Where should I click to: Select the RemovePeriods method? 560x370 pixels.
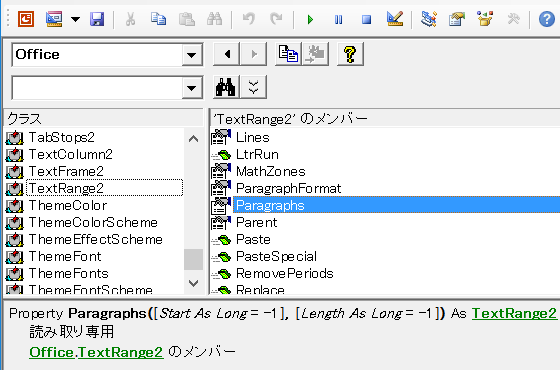[285, 273]
